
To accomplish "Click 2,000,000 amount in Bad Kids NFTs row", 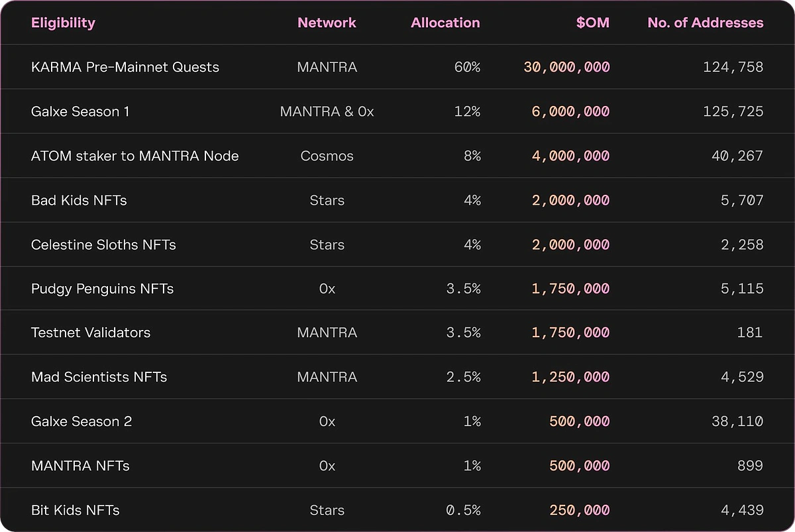I will [570, 200].
